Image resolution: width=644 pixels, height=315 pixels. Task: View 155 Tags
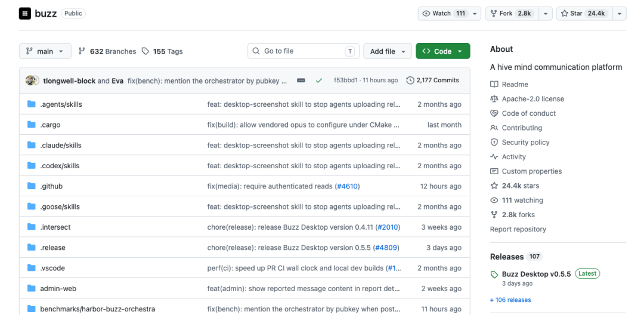[162, 51]
